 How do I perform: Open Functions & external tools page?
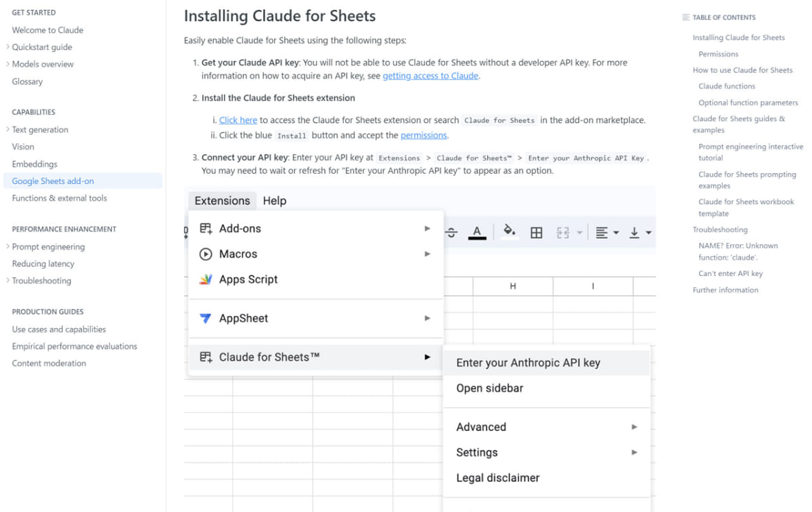point(60,198)
